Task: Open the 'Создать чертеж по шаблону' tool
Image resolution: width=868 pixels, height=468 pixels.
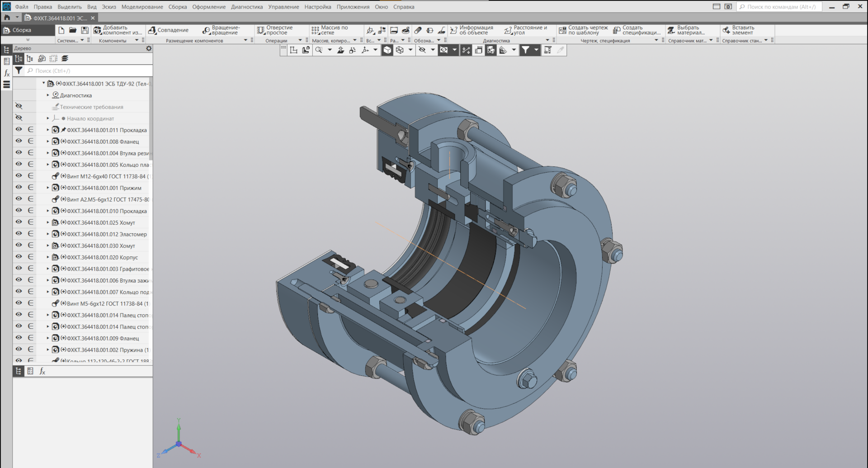Action: click(x=583, y=30)
